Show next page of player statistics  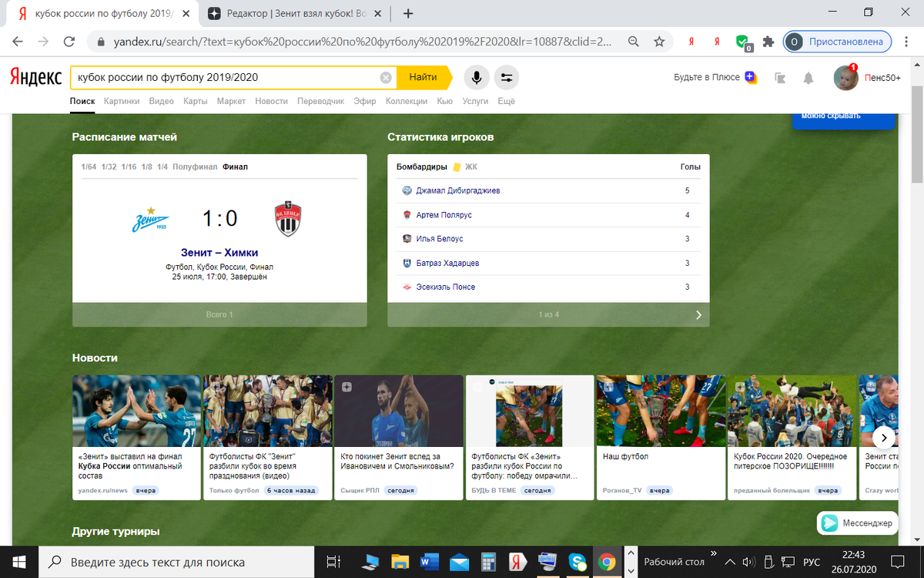[x=698, y=314]
